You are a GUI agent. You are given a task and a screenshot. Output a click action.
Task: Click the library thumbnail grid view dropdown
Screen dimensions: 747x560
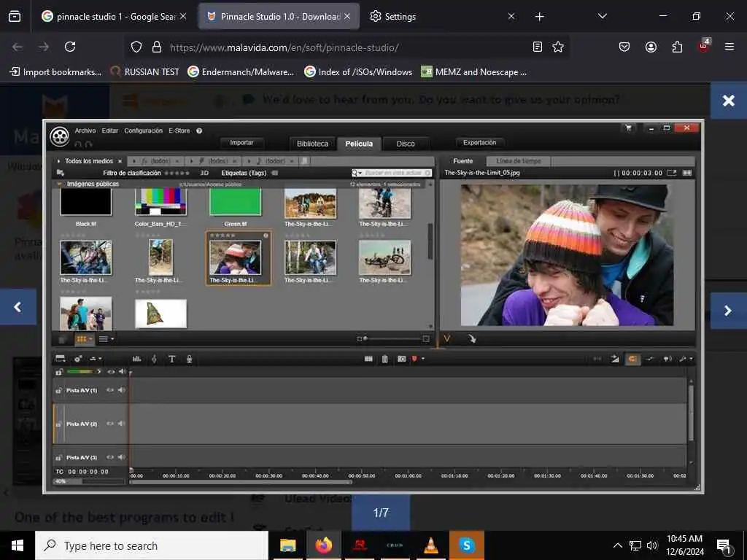85,339
